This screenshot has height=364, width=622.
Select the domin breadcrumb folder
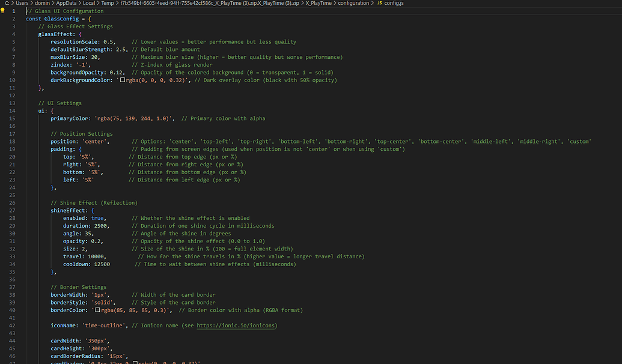(x=42, y=3)
